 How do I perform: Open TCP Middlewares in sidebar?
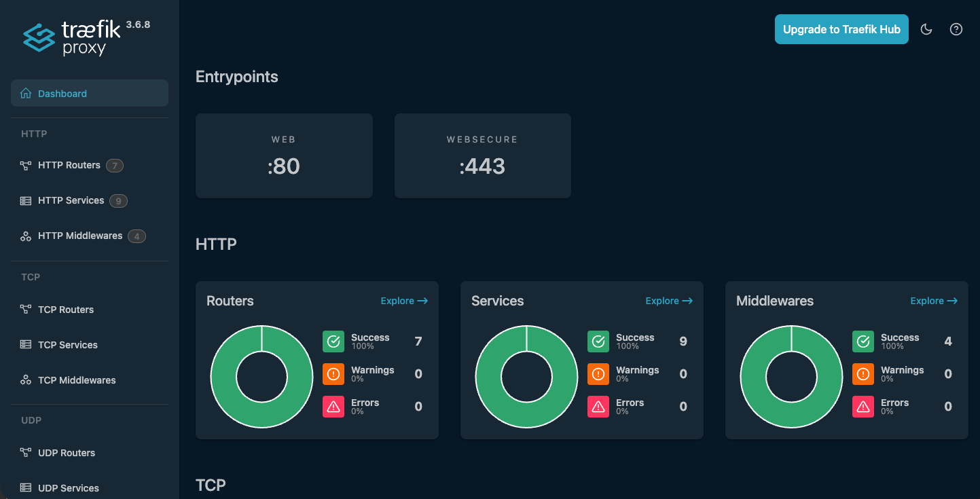[76, 380]
